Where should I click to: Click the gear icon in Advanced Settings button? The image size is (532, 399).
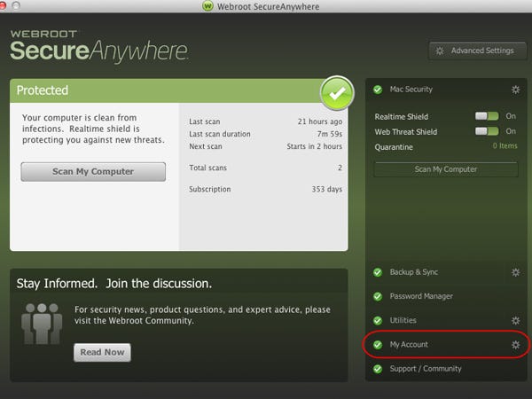click(x=440, y=51)
